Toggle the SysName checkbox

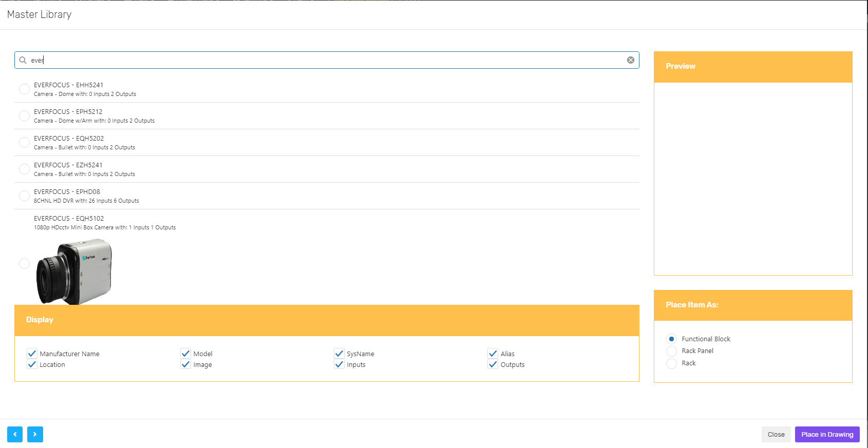pyautogui.click(x=339, y=353)
